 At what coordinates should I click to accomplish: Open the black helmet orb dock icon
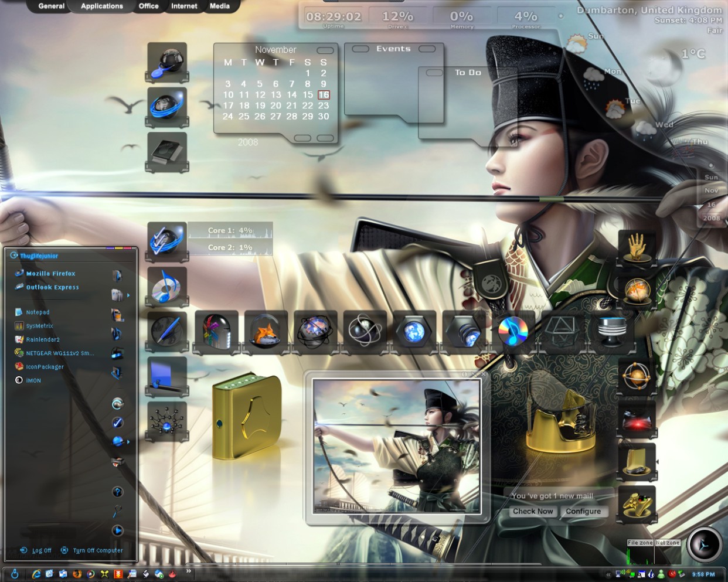point(167,62)
